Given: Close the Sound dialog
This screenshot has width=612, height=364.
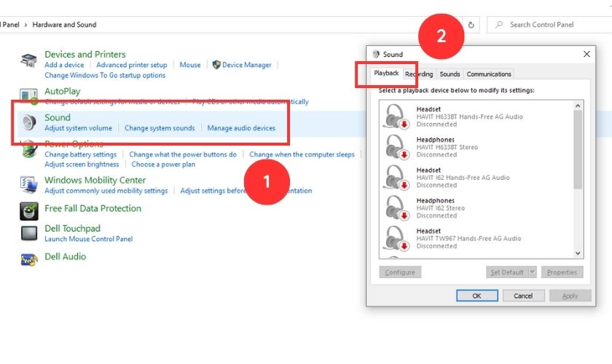Looking at the screenshot, I should click(586, 54).
